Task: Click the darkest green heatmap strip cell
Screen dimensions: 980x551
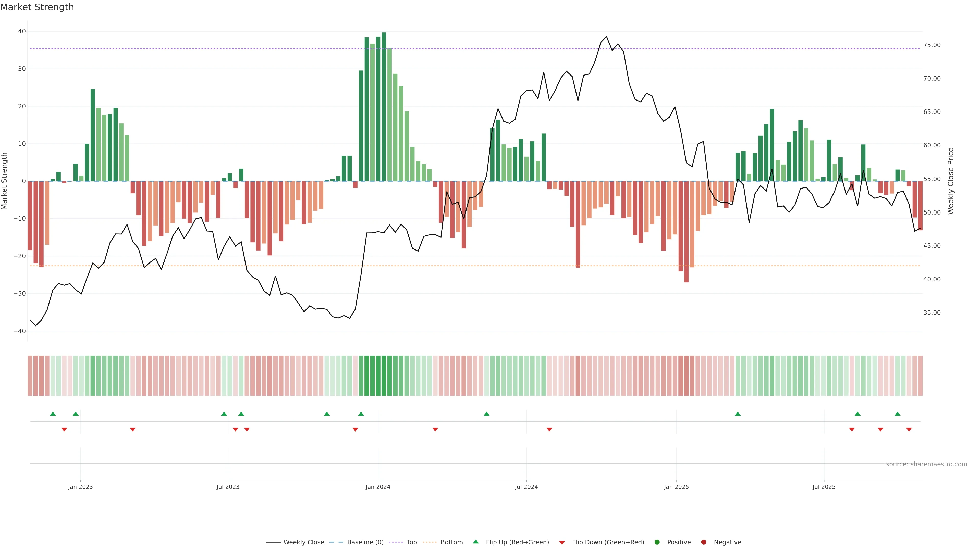Action: click(x=384, y=375)
